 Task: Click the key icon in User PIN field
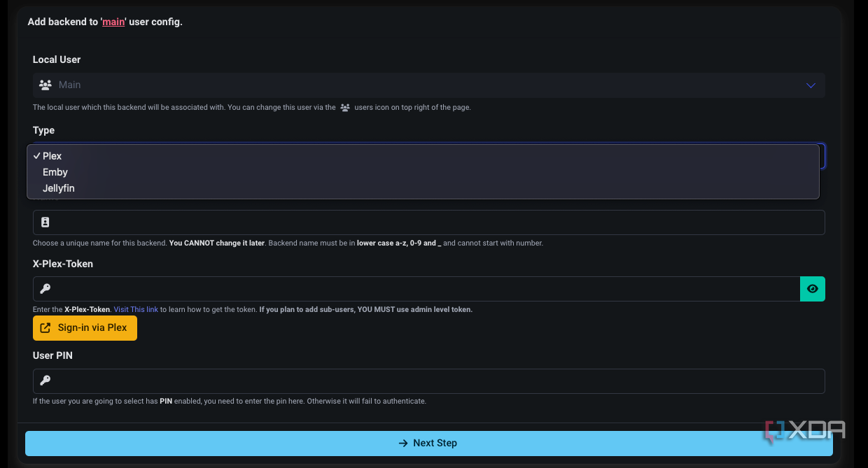pyautogui.click(x=45, y=381)
